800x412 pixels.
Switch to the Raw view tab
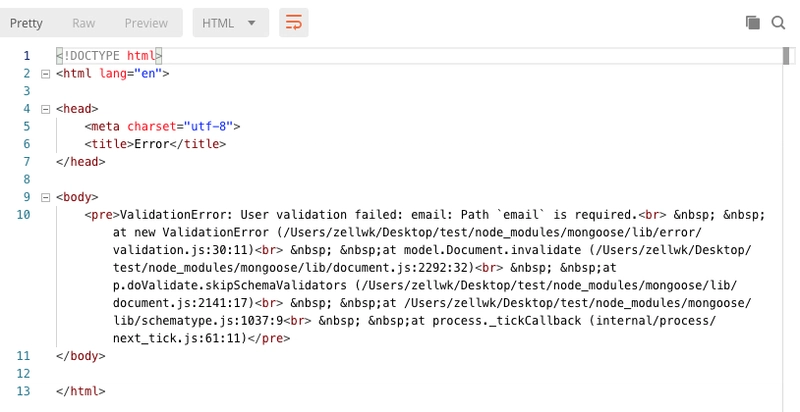tap(86, 22)
